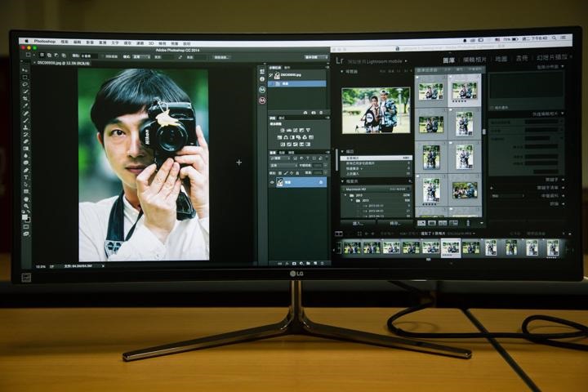Add an Invert adjustment layer

coord(283,145)
